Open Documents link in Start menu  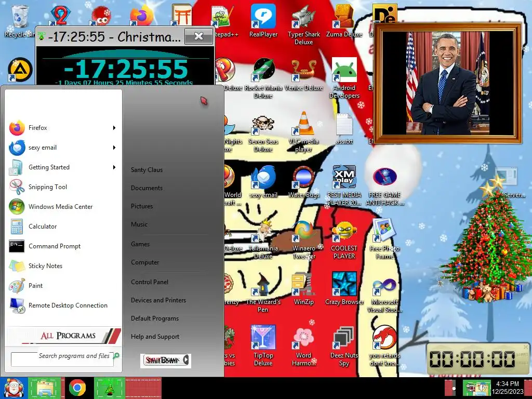[x=147, y=188]
